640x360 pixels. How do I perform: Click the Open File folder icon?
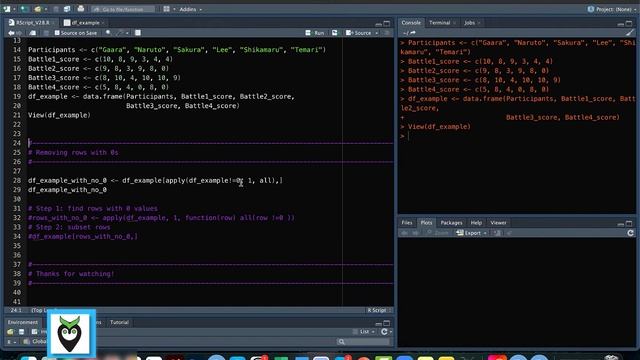(38, 9)
